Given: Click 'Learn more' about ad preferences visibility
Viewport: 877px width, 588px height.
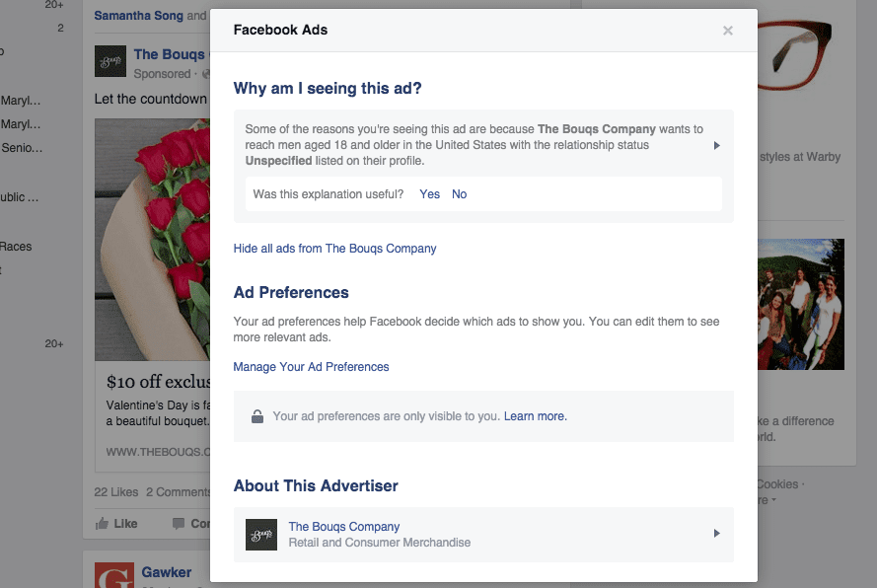Looking at the screenshot, I should [x=535, y=416].
